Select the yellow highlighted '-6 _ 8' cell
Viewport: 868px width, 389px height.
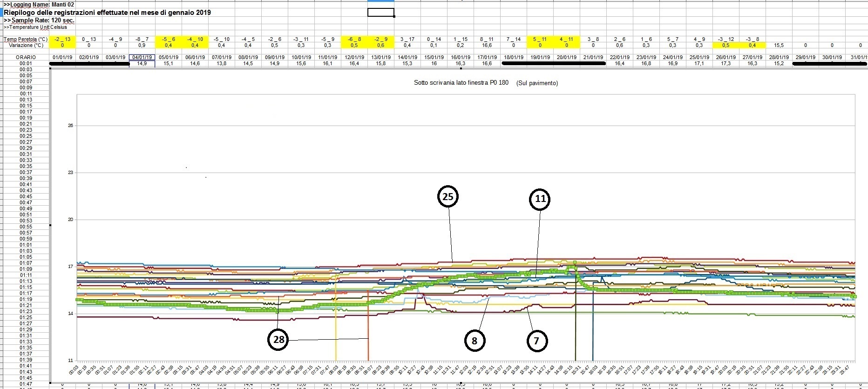click(x=354, y=40)
